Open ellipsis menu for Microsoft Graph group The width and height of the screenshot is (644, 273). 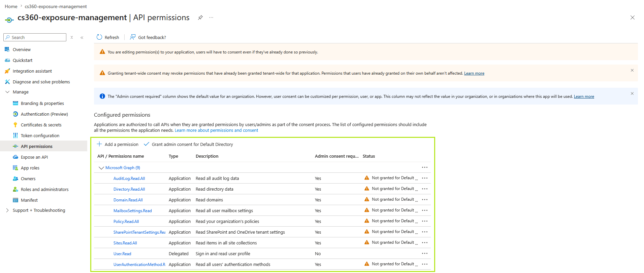click(x=425, y=167)
